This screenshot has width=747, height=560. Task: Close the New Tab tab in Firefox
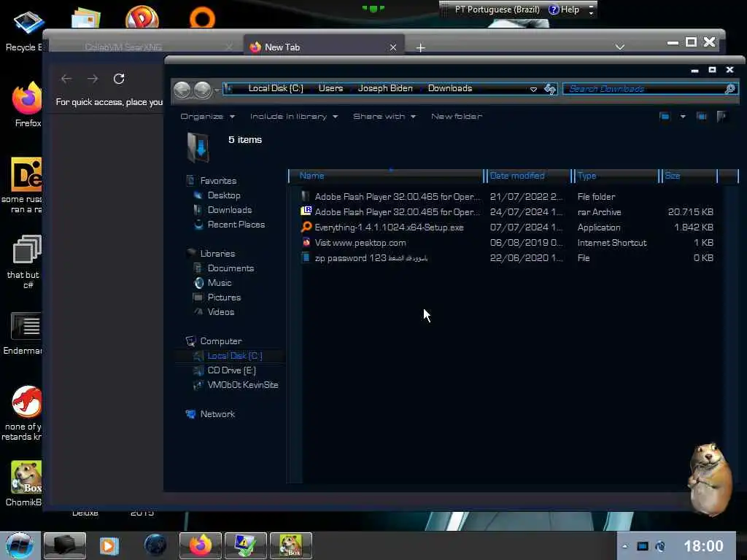[x=393, y=47]
